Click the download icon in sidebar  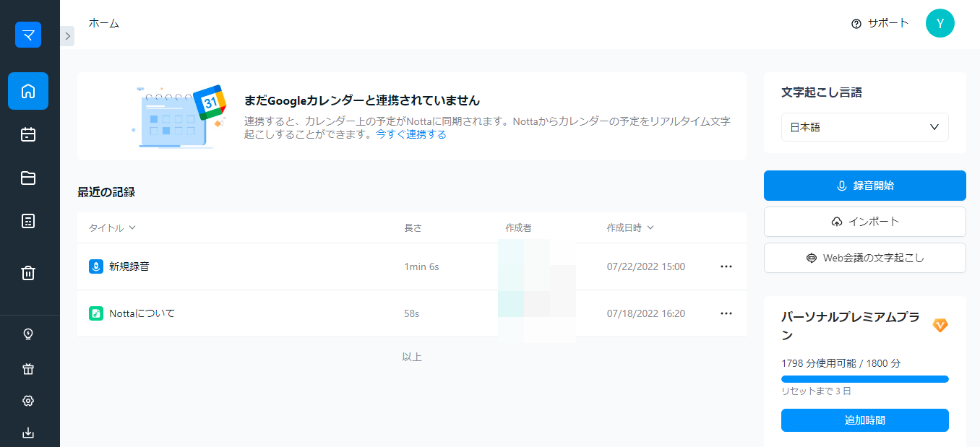pos(28,433)
